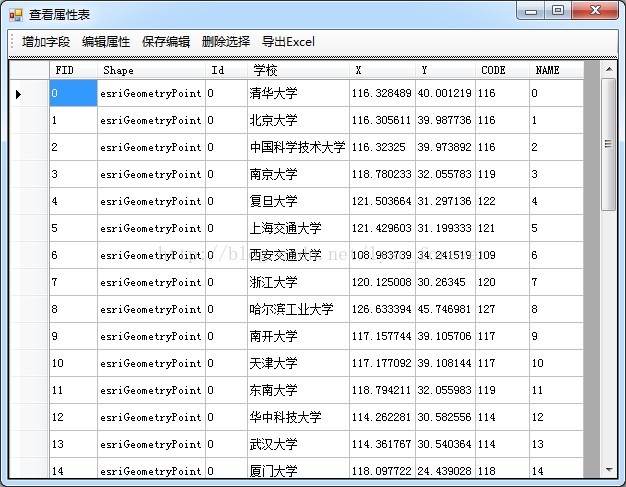This screenshot has height=487, width=626.
Task: Click the current row arrow indicator
Action: (x=18, y=94)
